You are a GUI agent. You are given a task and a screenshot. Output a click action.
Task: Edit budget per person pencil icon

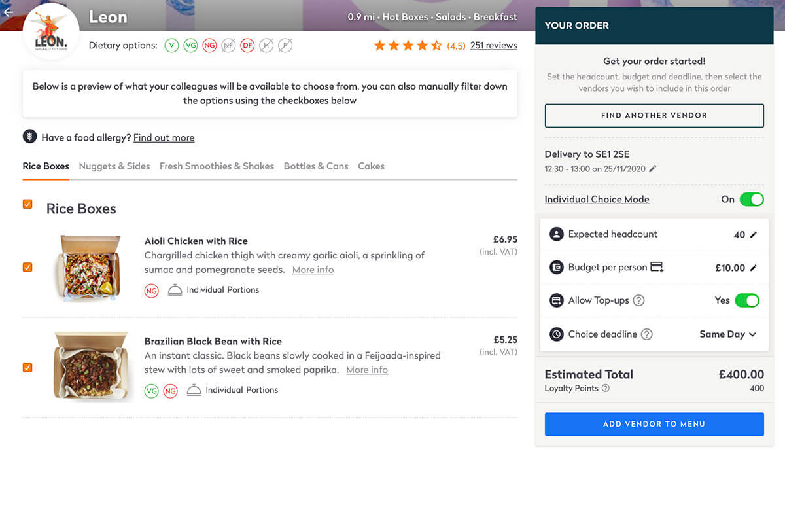754,268
